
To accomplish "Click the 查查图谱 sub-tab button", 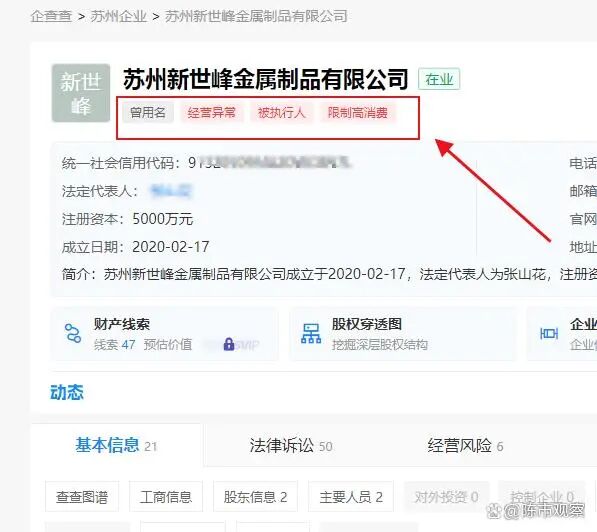I will [82, 497].
